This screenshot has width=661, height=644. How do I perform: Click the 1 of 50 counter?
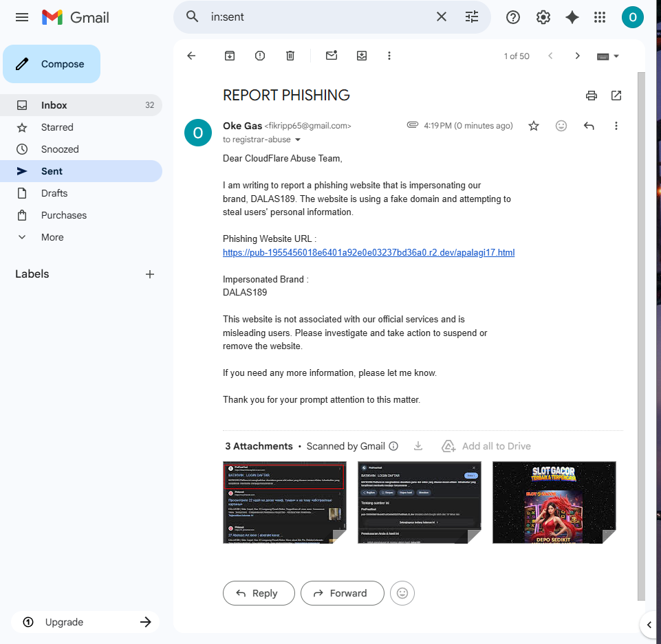pos(517,56)
